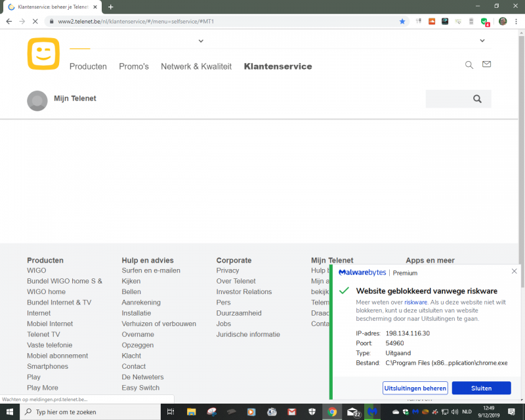Click the Windows taskbar search box
Image resolution: width=525 pixels, height=420 pixels.
tap(92, 412)
